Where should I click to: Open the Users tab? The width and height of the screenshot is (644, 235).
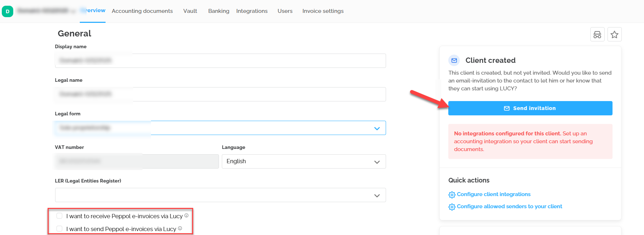pyautogui.click(x=285, y=11)
